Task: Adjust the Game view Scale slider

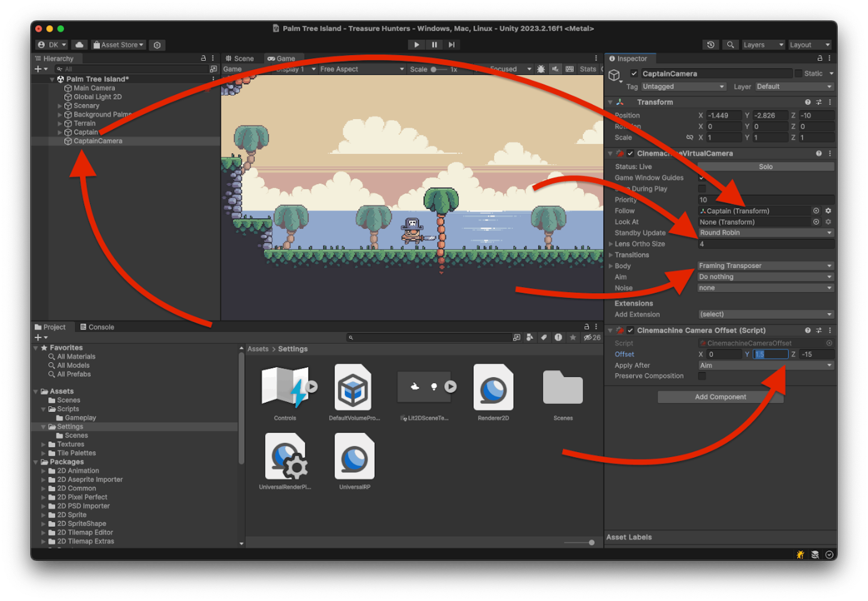Action: [x=434, y=69]
